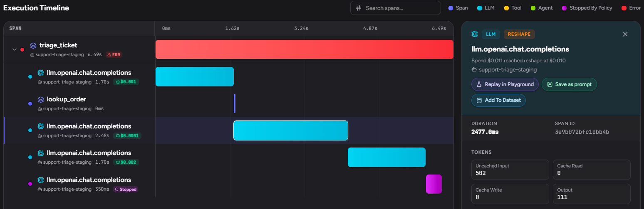The height and width of the screenshot is (209, 644).
Task: Click the Cache Read token box
Action: coord(592,170)
